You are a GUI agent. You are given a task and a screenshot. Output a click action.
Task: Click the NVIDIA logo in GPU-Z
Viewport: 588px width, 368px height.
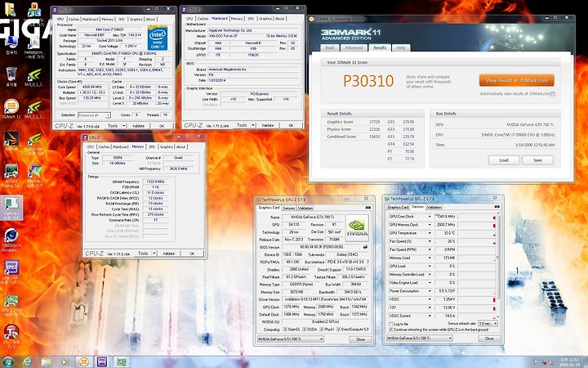click(357, 227)
